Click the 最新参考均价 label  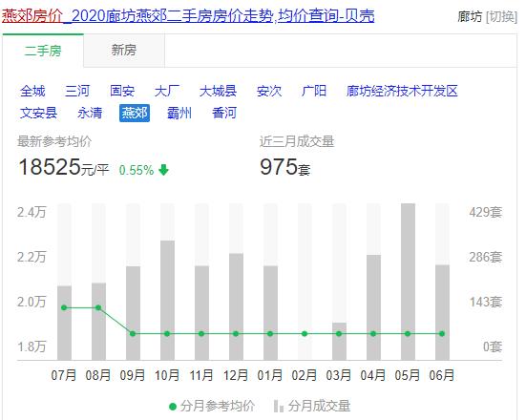54,141
